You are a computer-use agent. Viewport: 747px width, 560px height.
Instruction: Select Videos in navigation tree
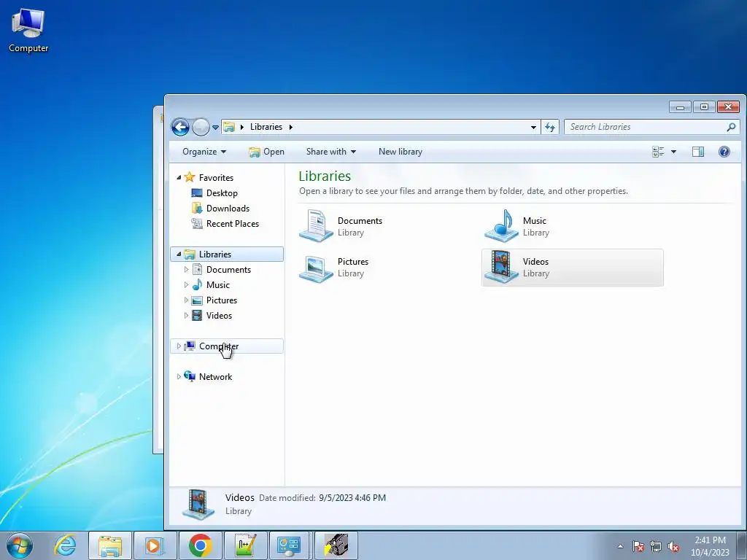click(219, 316)
